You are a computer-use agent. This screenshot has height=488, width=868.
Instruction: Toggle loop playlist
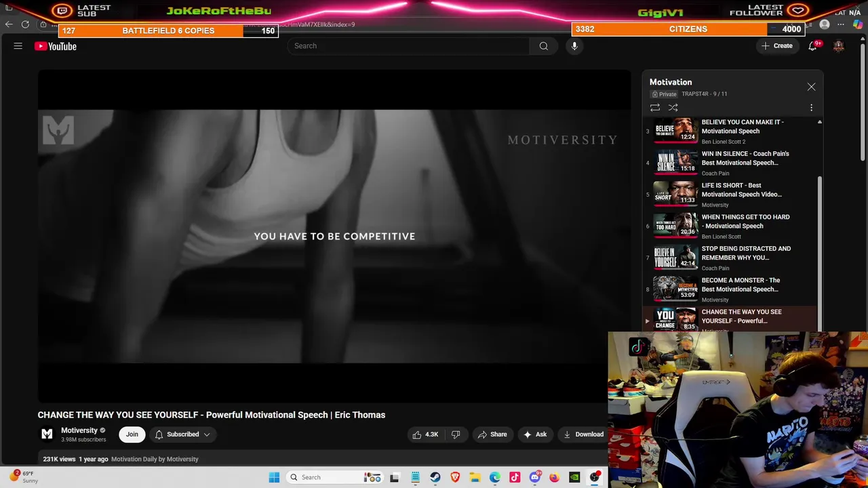[x=655, y=107]
